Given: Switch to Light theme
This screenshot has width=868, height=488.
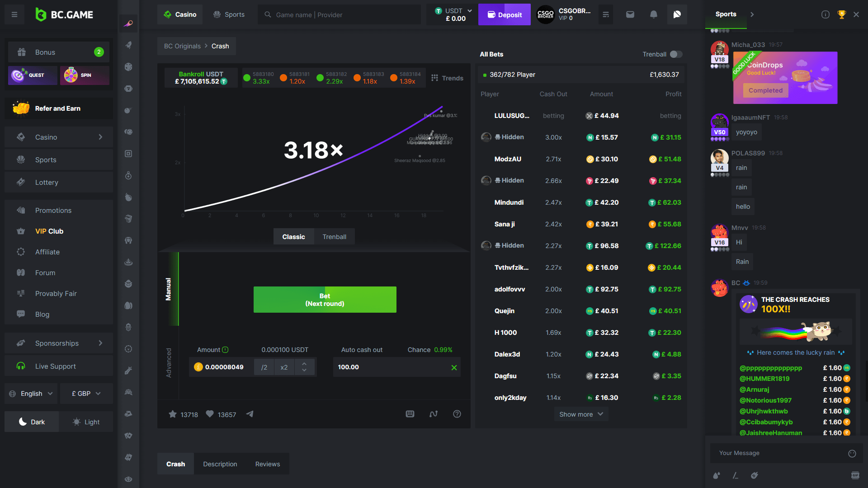Looking at the screenshot, I should 86,422.
